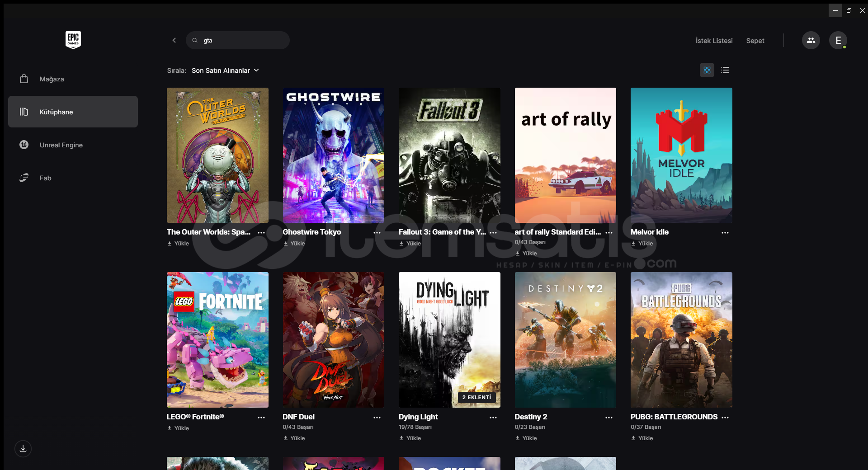Open Fab in the sidebar
This screenshot has height=470, width=868.
[x=73, y=178]
